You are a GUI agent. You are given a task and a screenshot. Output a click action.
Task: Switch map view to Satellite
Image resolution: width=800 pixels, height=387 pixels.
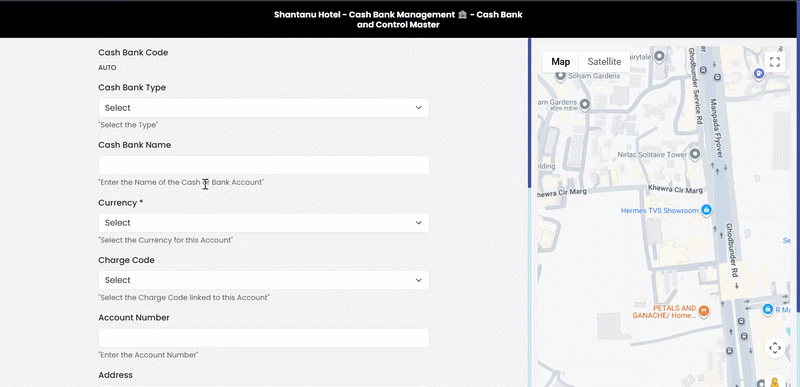(x=604, y=62)
